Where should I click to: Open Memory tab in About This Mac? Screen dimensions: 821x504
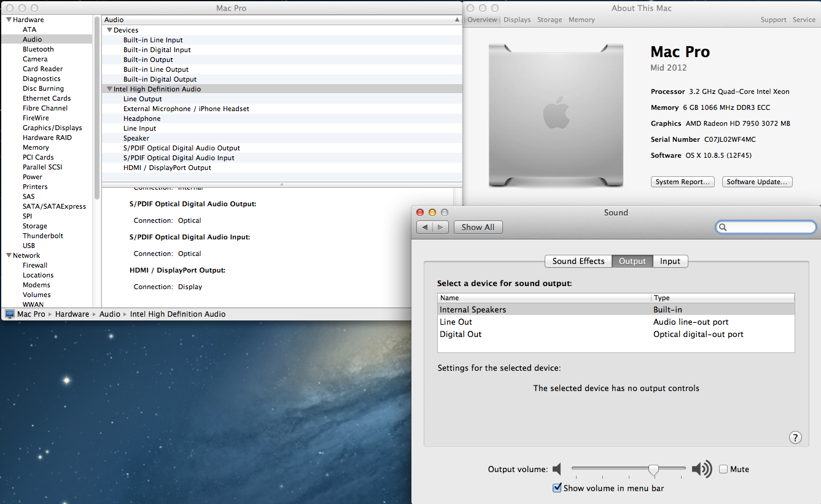[x=582, y=20]
